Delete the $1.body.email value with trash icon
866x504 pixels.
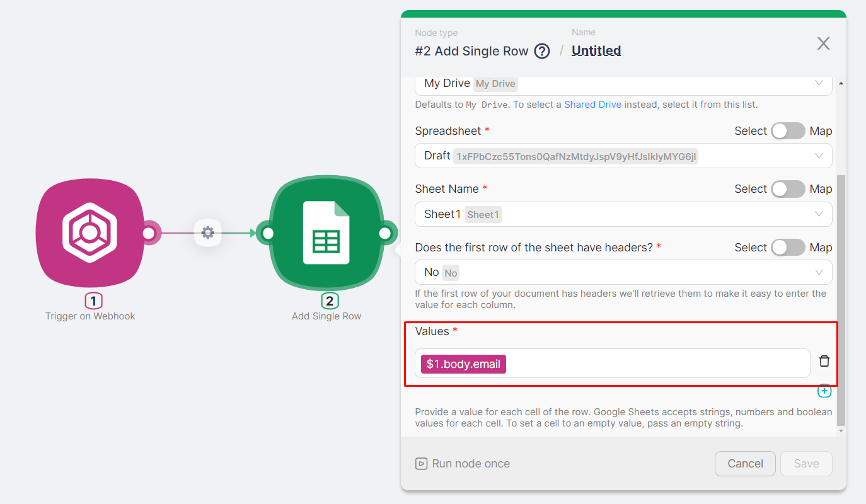pos(824,361)
